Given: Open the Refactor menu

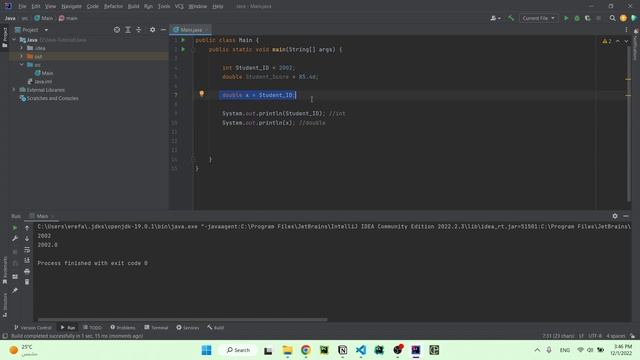Looking at the screenshot, I should [113, 7].
